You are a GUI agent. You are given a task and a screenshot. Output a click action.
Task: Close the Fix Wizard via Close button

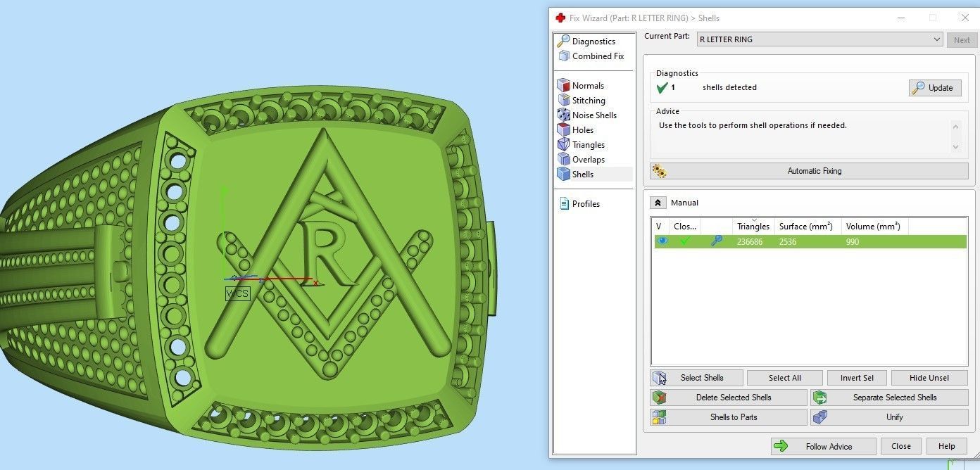click(900, 447)
